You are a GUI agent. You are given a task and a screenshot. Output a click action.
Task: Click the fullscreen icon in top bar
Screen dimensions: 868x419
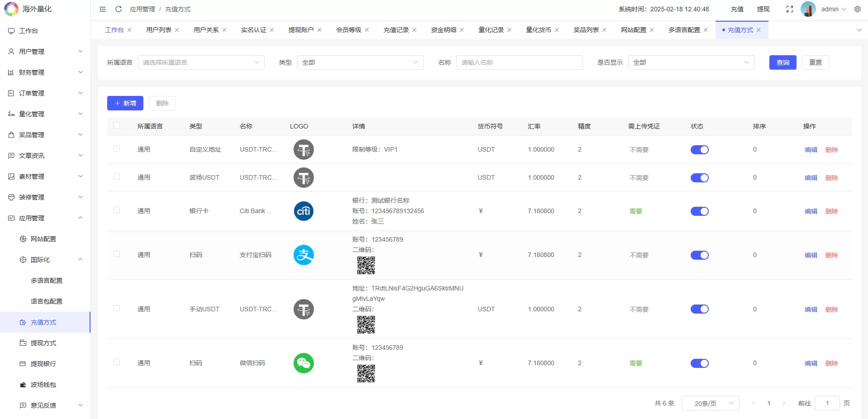pyautogui.click(x=790, y=9)
